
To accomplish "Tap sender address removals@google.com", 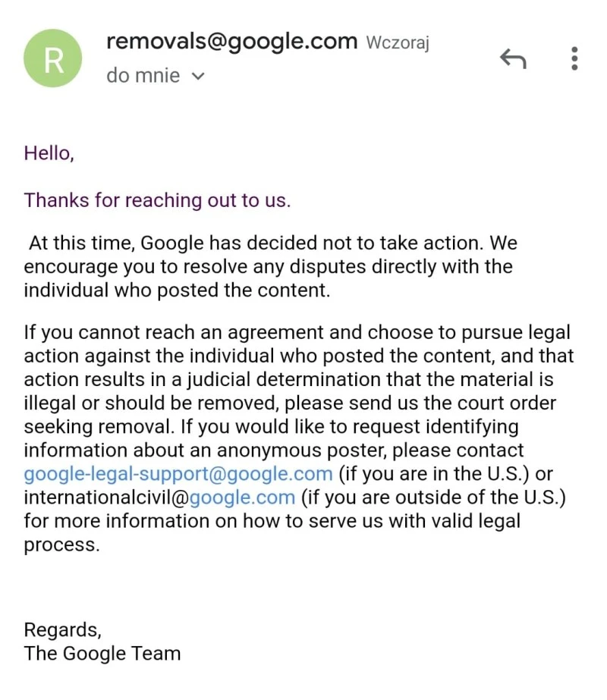I will pyautogui.click(x=231, y=41).
